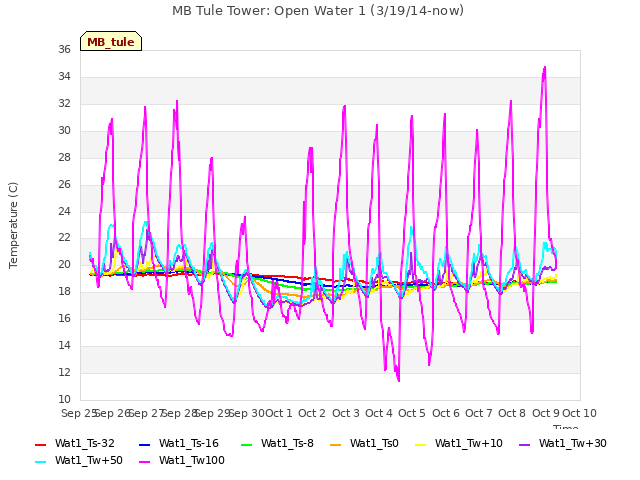
Task: Select the Wat1_Ts0 legend label
Action: tap(374, 443)
